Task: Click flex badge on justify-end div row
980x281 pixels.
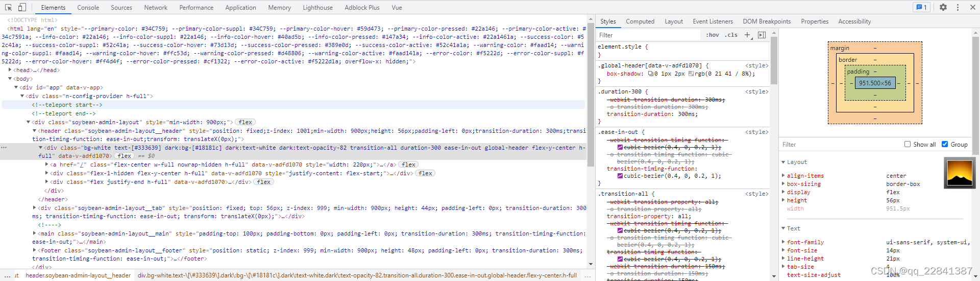Action: coord(264,182)
